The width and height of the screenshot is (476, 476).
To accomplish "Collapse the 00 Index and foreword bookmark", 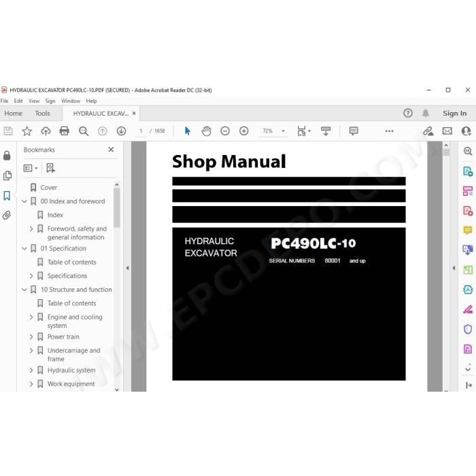I will point(24,201).
